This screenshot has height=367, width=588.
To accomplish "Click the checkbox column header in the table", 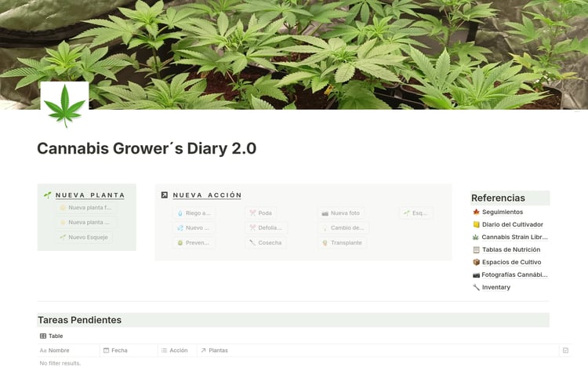I will tap(565, 350).
